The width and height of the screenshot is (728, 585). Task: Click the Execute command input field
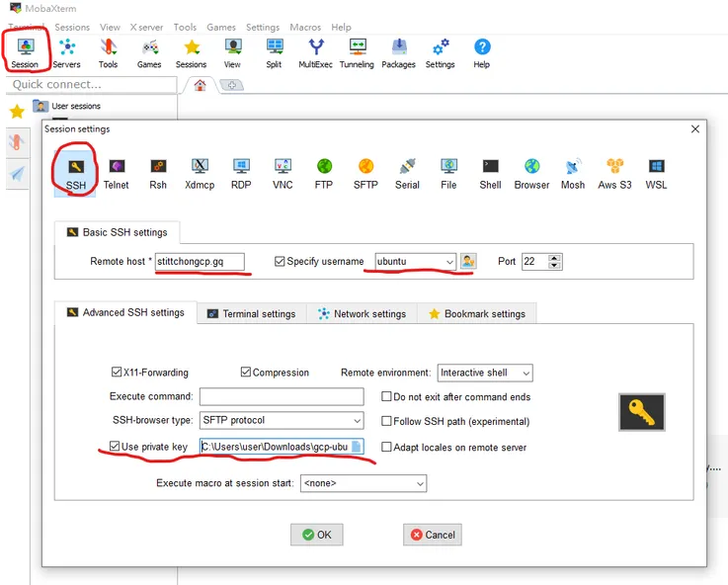point(282,396)
